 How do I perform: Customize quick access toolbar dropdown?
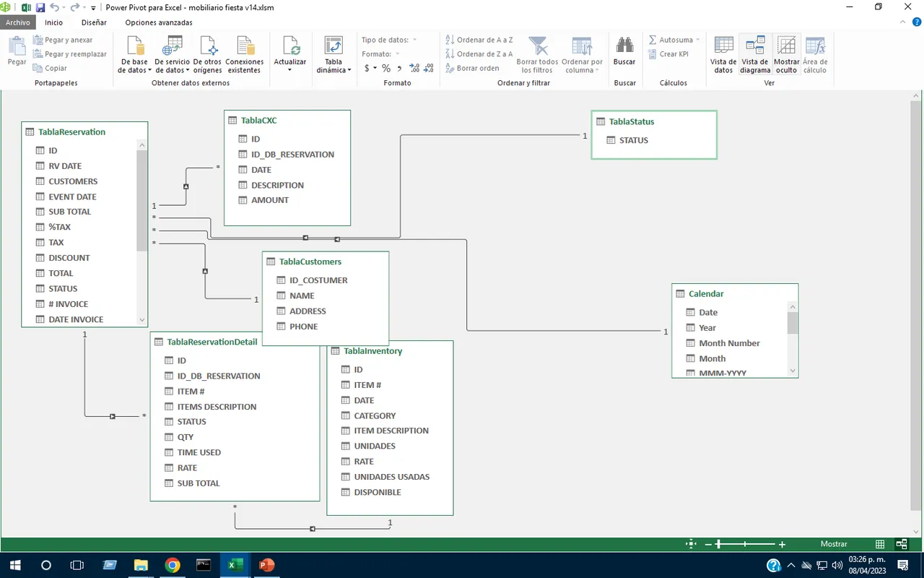tap(93, 8)
